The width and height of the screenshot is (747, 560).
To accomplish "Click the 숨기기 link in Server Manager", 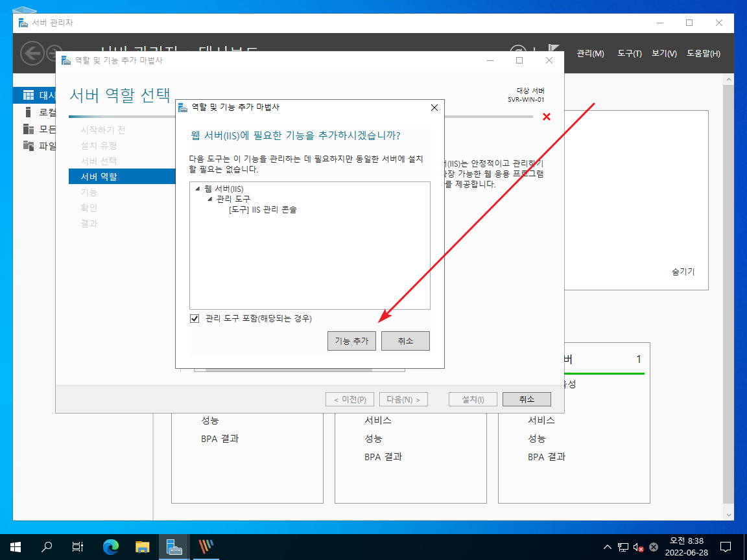I will click(683, 272).
